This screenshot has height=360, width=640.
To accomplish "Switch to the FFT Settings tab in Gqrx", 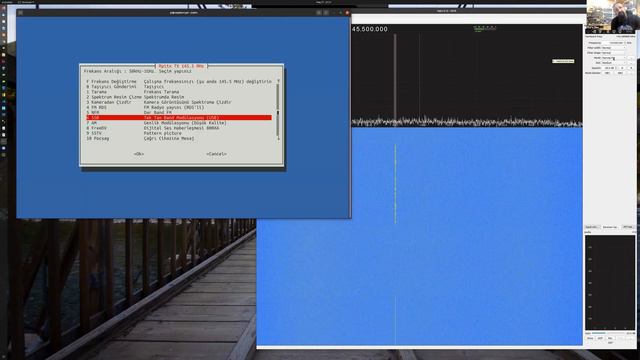I will click(628, 227).
